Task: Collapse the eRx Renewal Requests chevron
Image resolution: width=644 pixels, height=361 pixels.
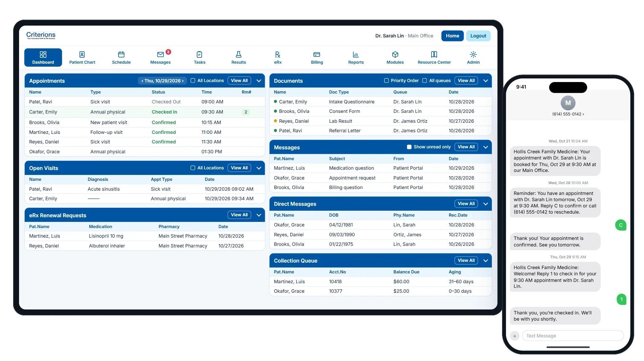Action: 259,215
